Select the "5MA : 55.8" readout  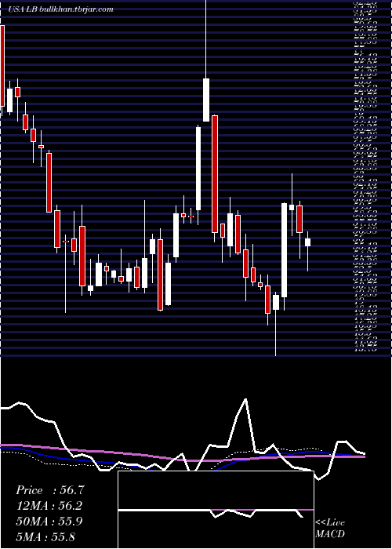click(x=45, y=536)
